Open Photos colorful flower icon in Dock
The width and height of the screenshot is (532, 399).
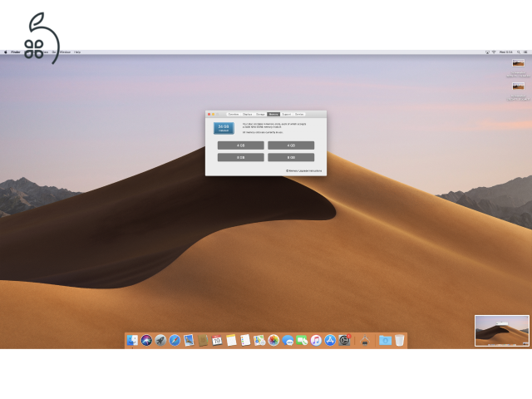[273, 340]
